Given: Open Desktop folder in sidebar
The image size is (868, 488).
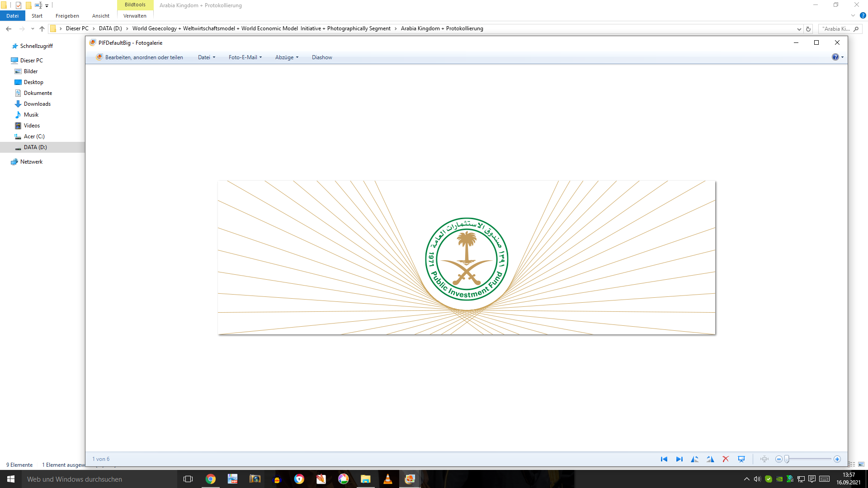Looking at the screenshot, I should [33, 82].
